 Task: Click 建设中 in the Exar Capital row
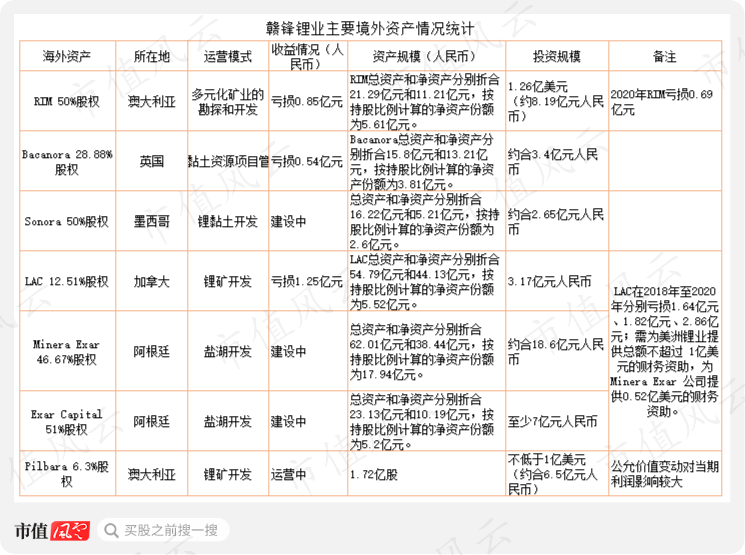pos(308,421)
